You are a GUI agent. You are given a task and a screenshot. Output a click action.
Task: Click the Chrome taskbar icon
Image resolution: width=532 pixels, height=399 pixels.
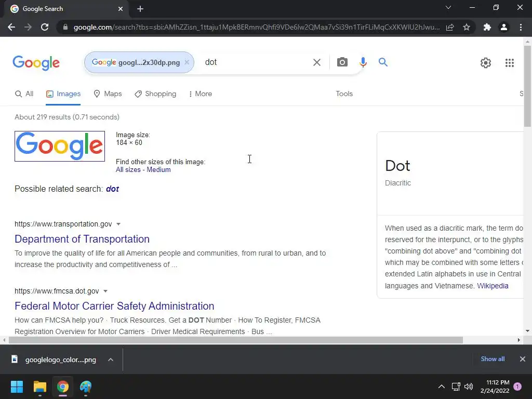click(63, 387)
